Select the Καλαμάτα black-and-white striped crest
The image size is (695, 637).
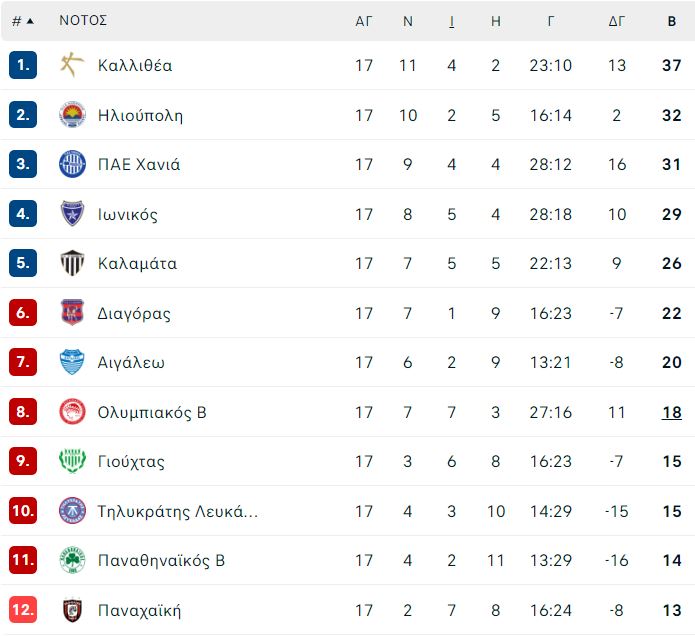72,263
